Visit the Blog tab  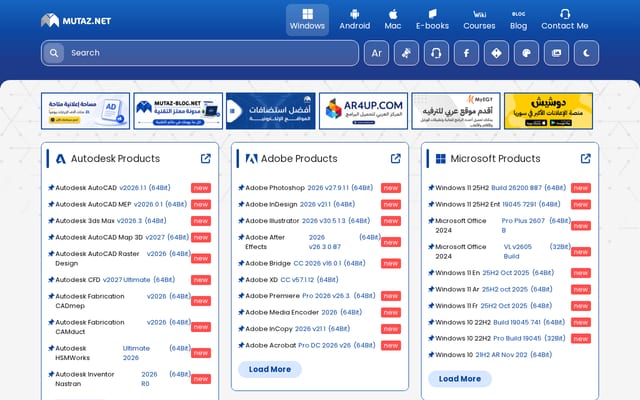518,20
